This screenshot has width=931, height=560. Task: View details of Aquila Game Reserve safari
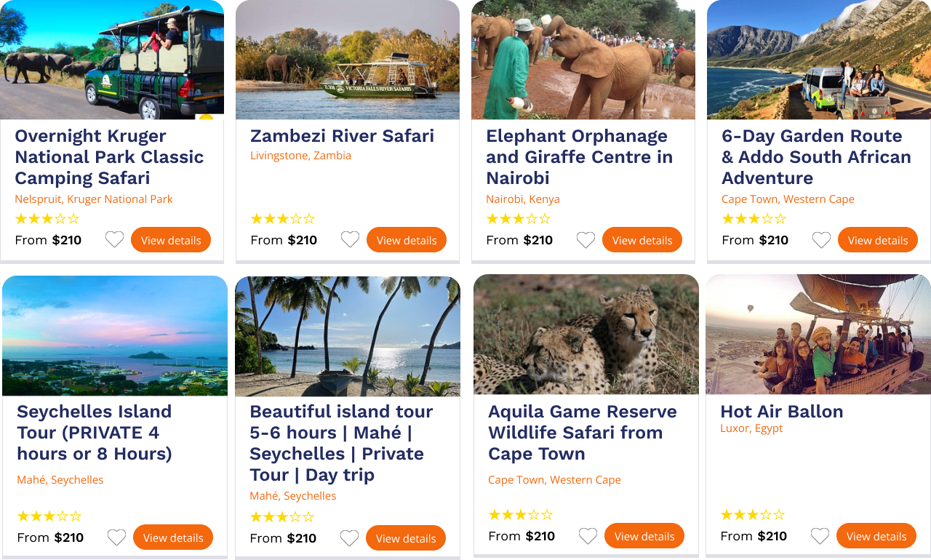[644, 536]
